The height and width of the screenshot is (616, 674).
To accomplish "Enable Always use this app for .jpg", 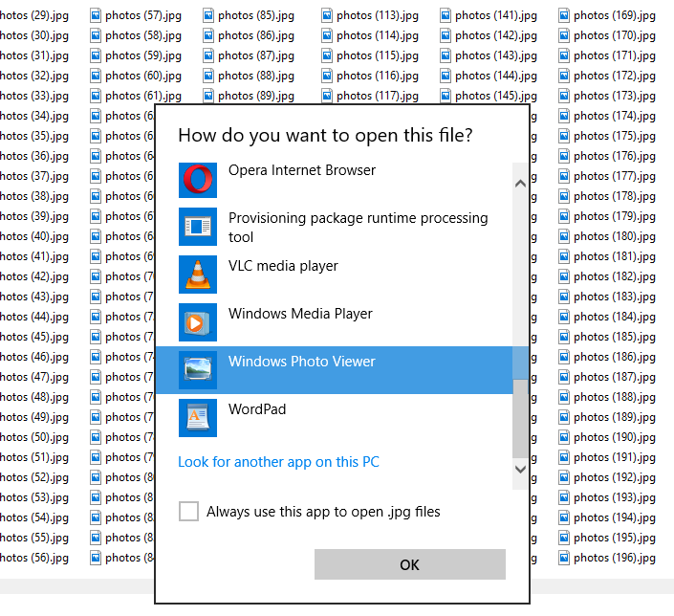I will [188, 511].
